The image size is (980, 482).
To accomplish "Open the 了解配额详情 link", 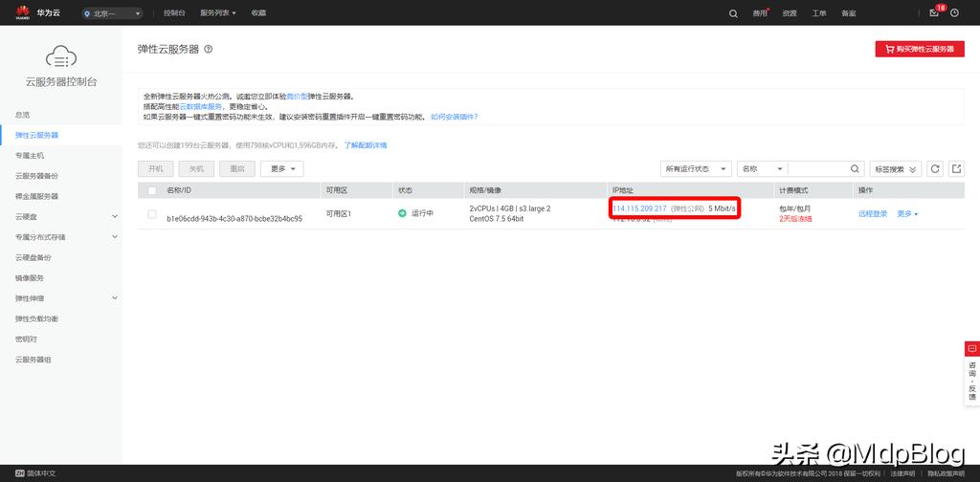I will pos(366,145).
